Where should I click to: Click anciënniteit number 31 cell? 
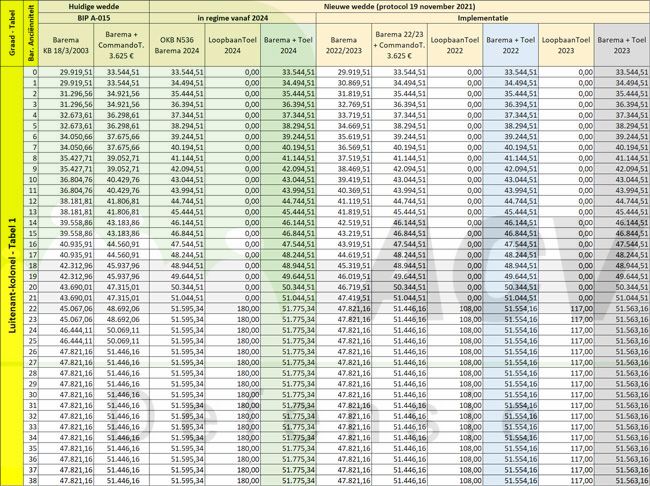(33, 406)
